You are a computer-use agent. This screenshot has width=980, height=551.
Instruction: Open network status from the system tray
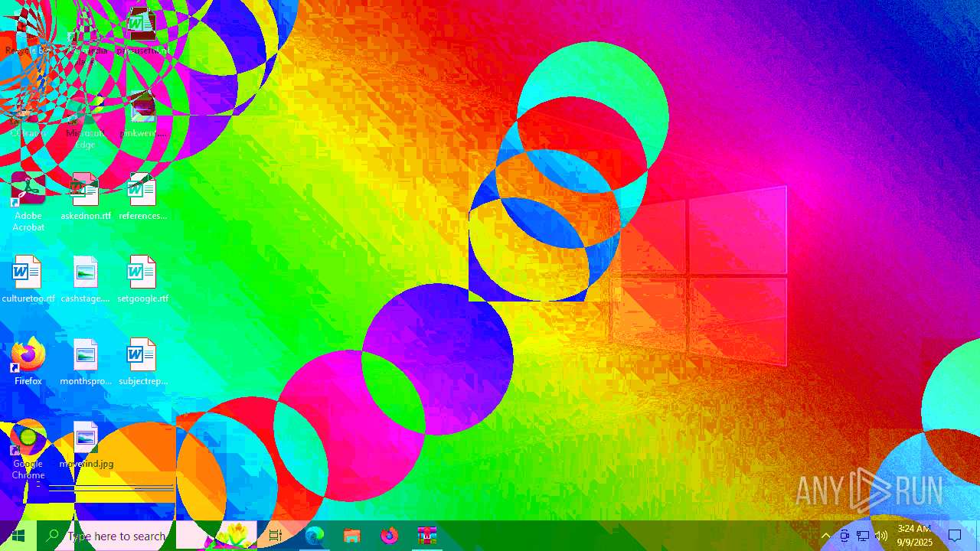coord(863,536)
